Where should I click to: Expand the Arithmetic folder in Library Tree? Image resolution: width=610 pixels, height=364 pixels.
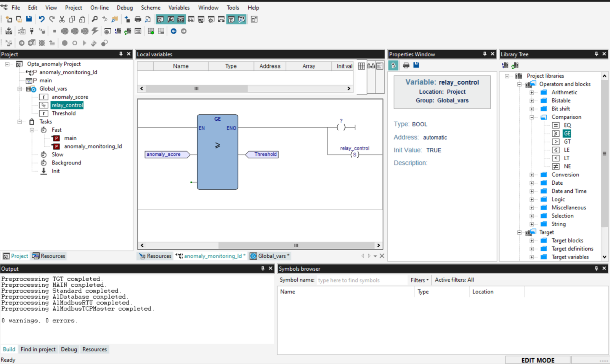click(x=531, y=92)
